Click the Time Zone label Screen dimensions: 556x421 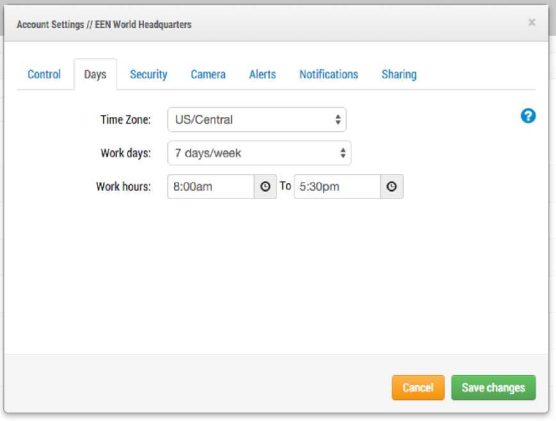pos(126,120)
